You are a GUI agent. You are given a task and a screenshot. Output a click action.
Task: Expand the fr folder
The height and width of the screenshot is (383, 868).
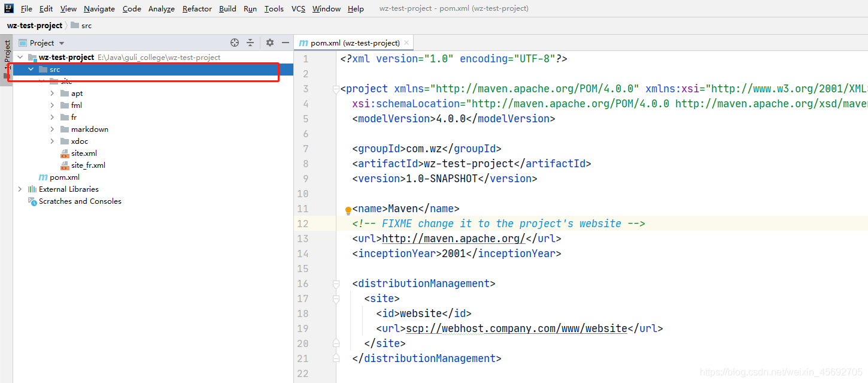pyautogui.click(x=53, y=117)
